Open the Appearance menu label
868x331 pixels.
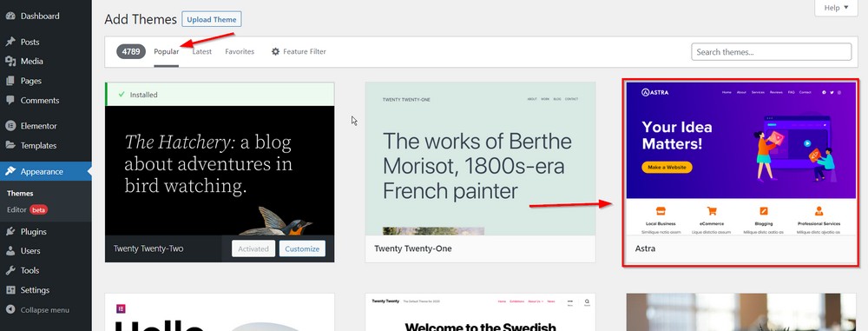[42, 171]
